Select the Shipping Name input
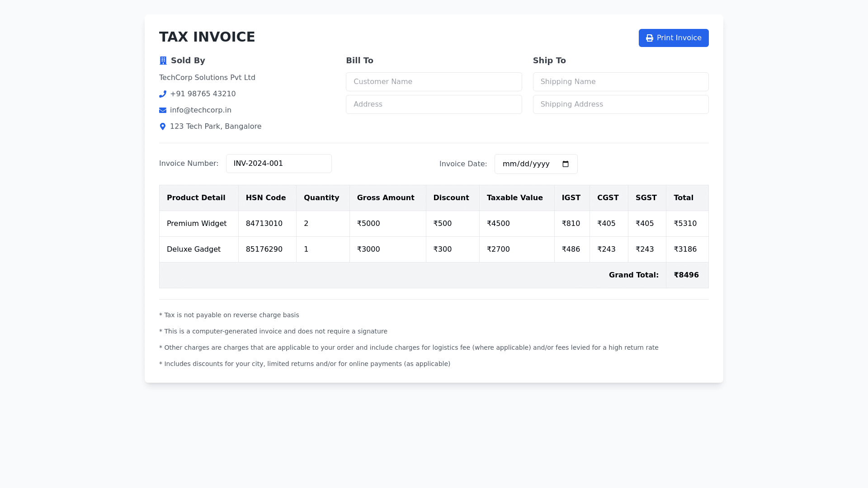The image size is (868, 488). [620, 82]
